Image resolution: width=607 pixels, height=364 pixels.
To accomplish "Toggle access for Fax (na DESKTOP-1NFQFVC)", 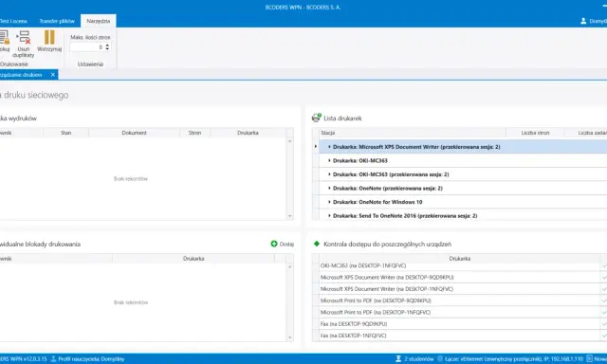I will [603, 336].
